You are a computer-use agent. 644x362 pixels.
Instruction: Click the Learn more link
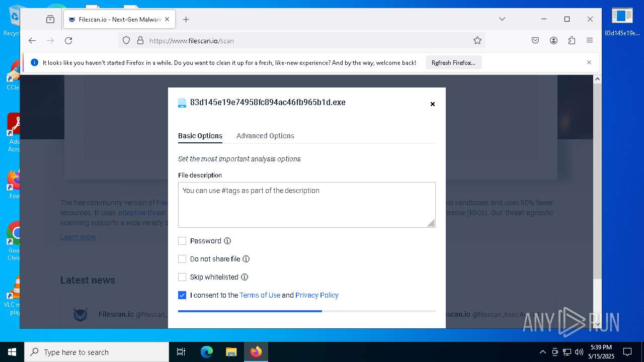(78, 237)
